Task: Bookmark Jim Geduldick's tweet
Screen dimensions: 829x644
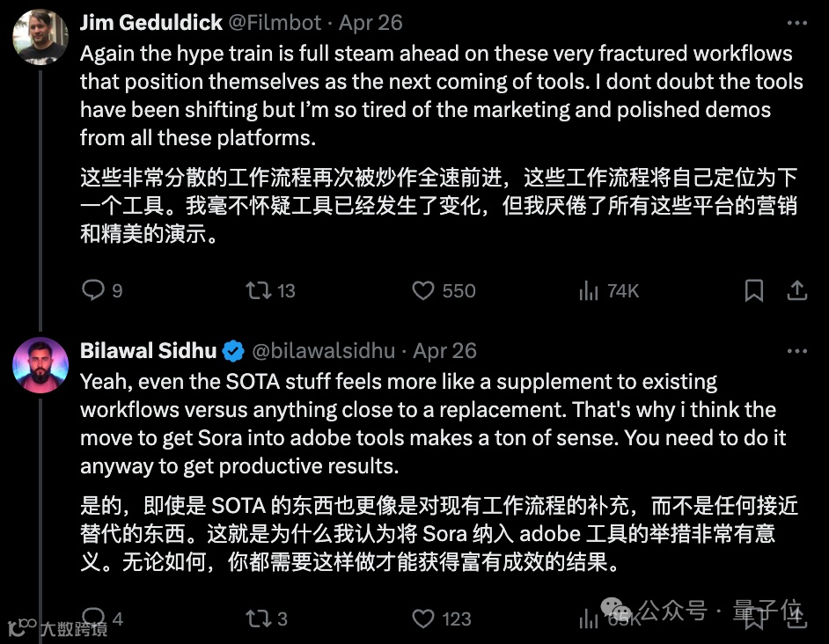Action: click(754, 290)
